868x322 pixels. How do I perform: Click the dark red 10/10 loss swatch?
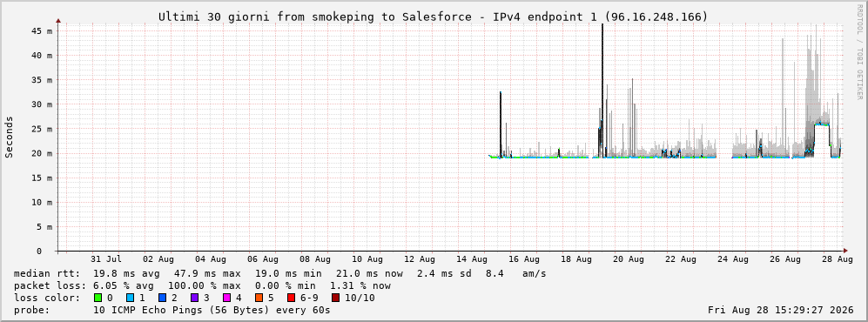click(x=336, y=299)
